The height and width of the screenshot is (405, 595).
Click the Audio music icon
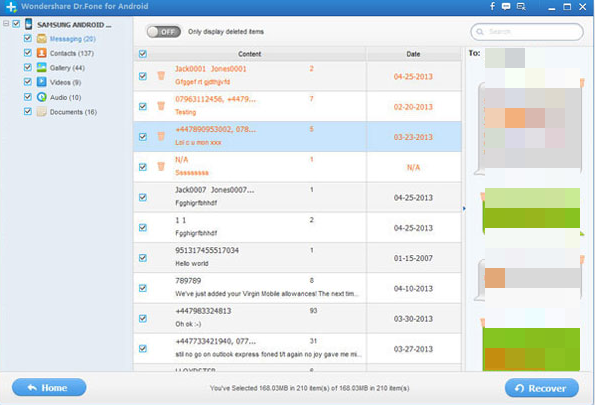41,97
